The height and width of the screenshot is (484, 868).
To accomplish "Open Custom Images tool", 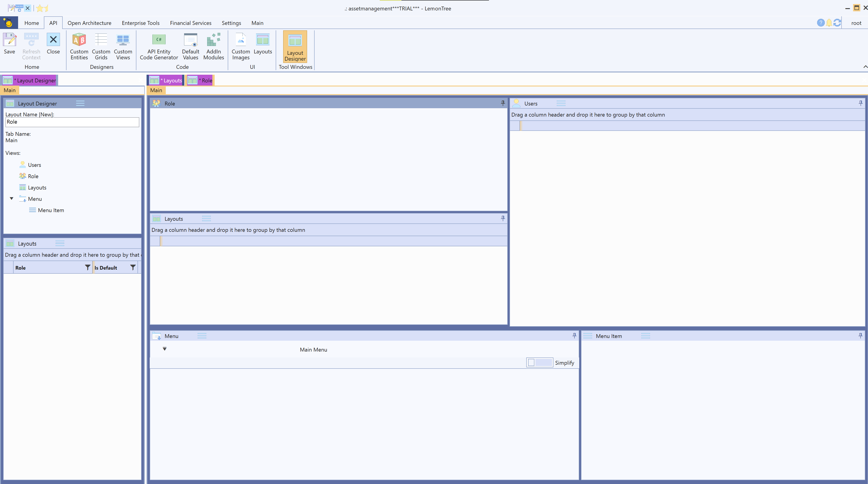I will click(241, 46).
